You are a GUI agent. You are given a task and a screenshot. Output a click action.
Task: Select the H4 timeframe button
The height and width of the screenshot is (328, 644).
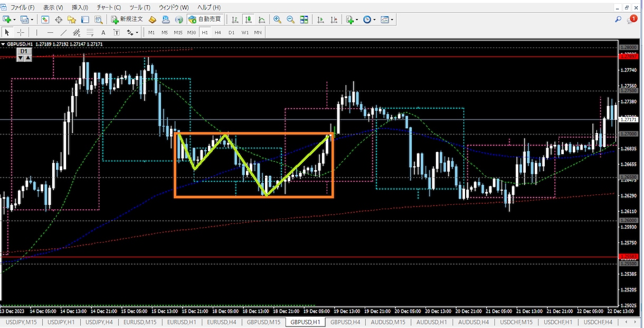[x=217, y=33]
